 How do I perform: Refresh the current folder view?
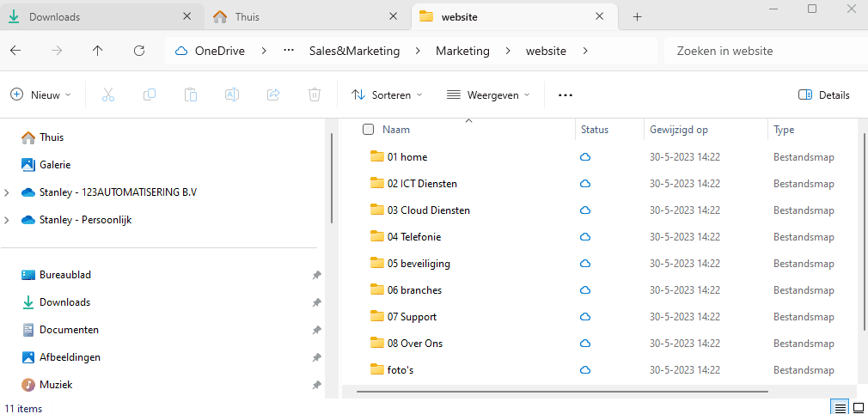(x=139, y=51)
